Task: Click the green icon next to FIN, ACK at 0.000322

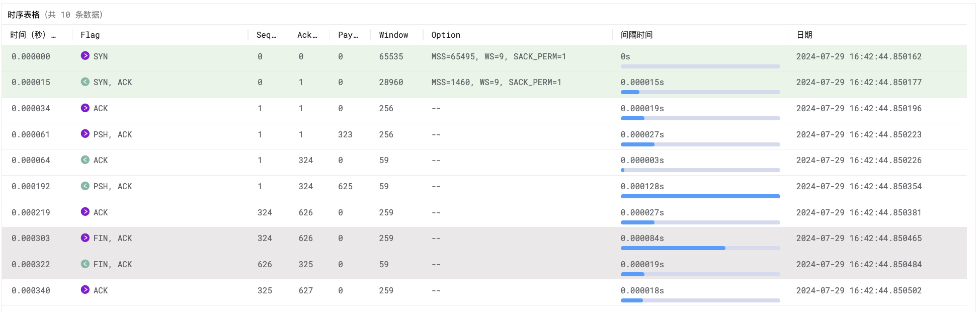Action: coord(85,264)
